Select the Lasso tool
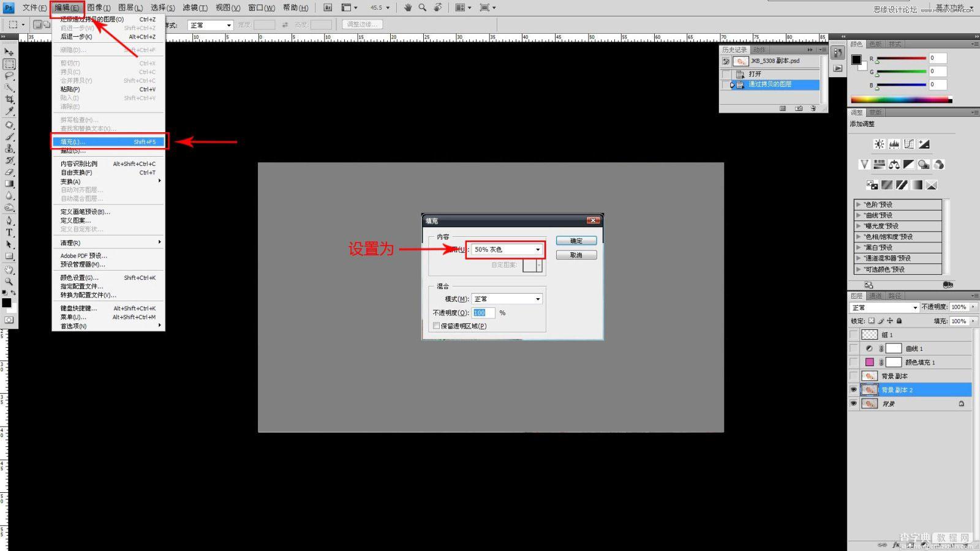 click(9, 76)
